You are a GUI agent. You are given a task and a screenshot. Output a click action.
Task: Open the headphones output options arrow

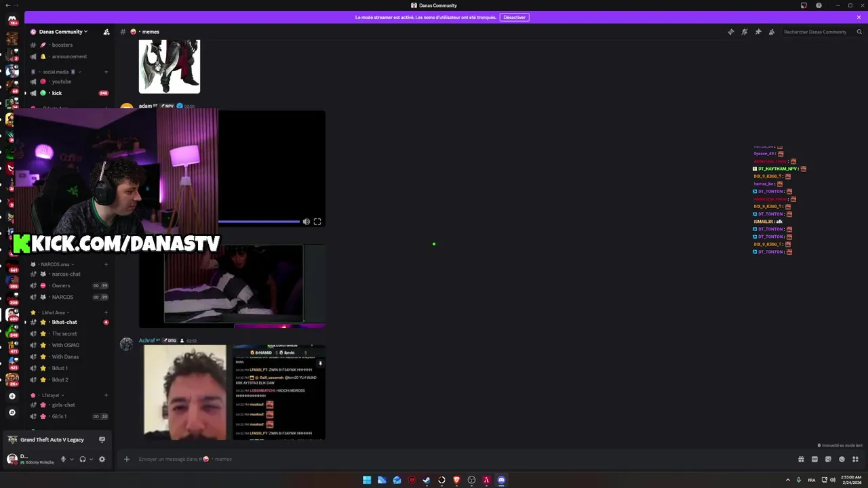coord(91,459)
